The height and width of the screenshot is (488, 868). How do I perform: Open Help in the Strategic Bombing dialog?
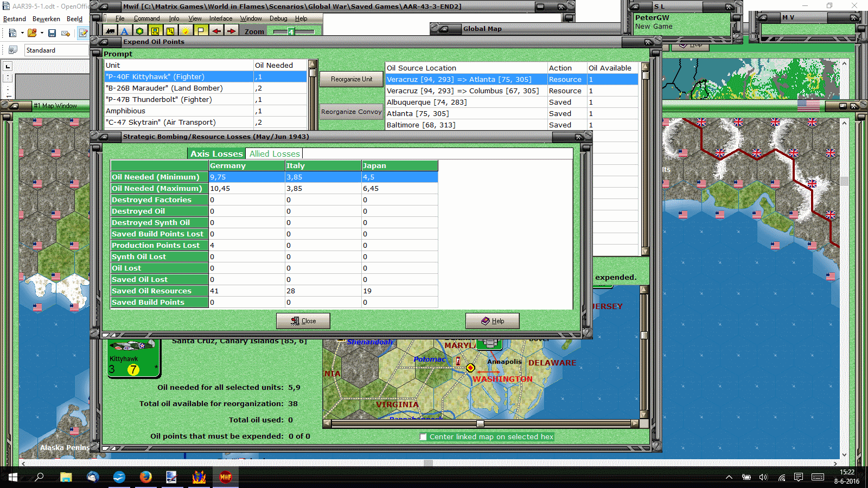(493, 321)
